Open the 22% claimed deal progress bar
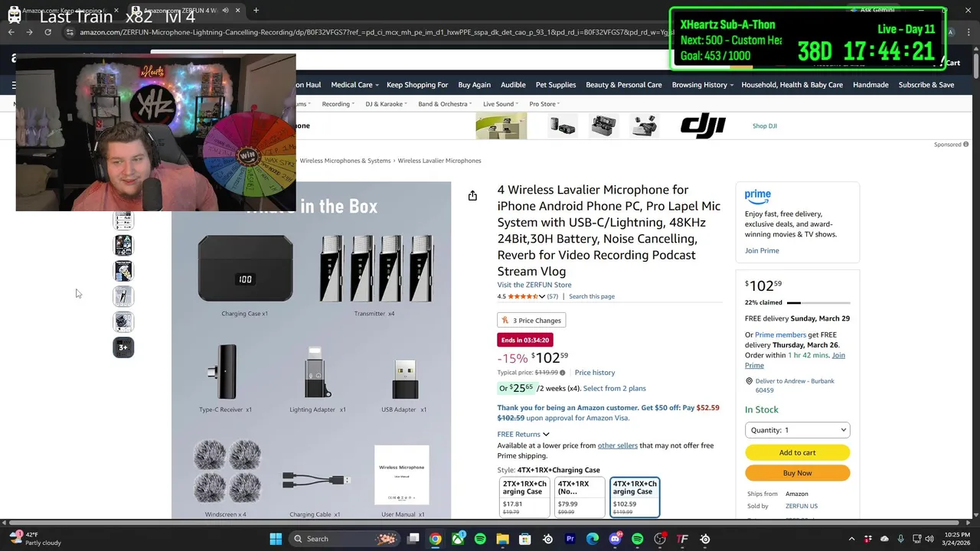The image size is (980, 551). 819,302
